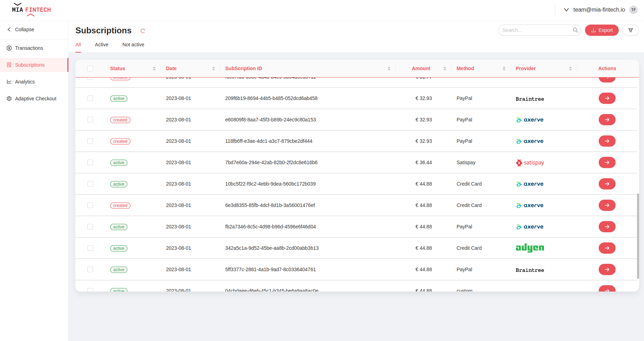Check the select-all checkbox in table header
This screenshot has width=644, height=341.
click(90, 68)
